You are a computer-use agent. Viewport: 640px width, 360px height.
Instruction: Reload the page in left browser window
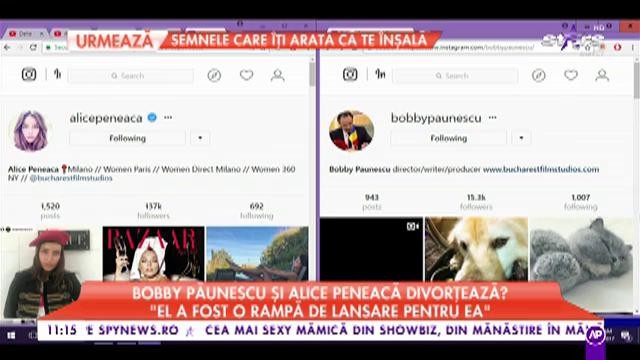pos(33,47)
